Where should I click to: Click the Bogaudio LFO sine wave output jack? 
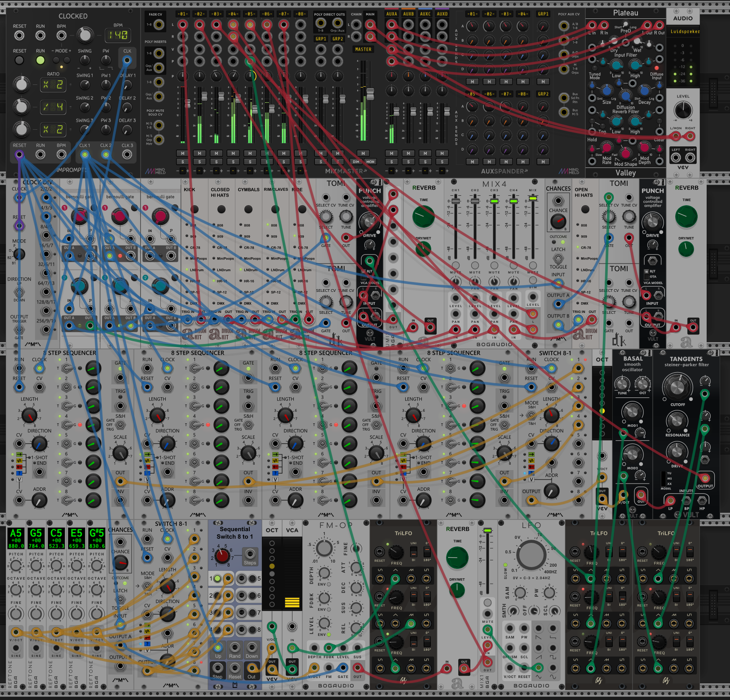point(553,669)
